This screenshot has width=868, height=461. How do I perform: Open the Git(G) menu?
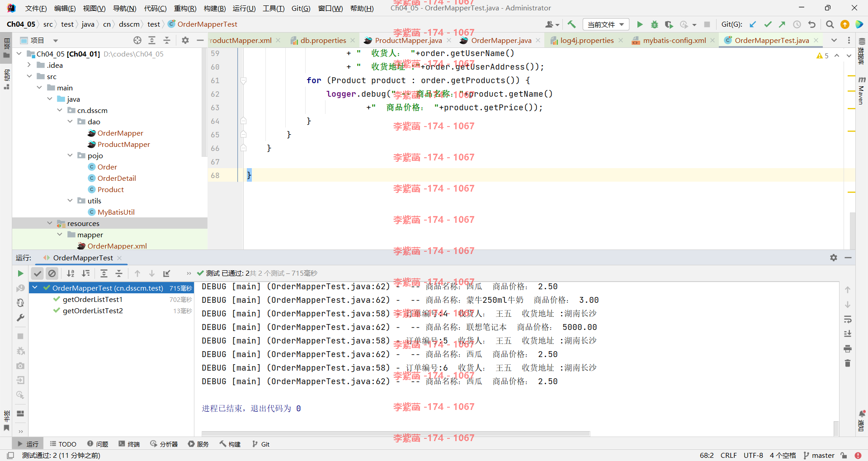301,8
